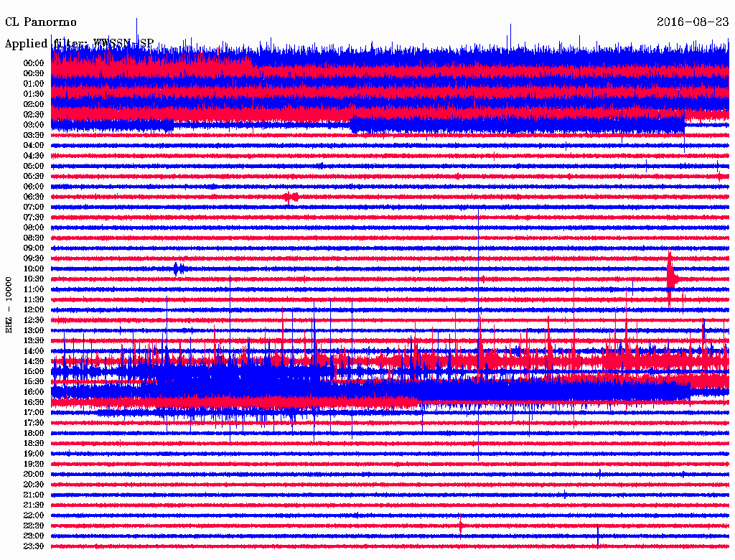Image resolution: width=735 pixels, height=560 pixels.
Task: Click the 19:30 time label
Action: click(x=33, y=465)
